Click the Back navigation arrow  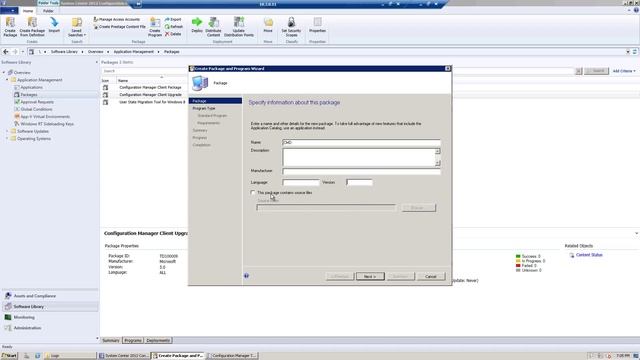click(6, 52)
